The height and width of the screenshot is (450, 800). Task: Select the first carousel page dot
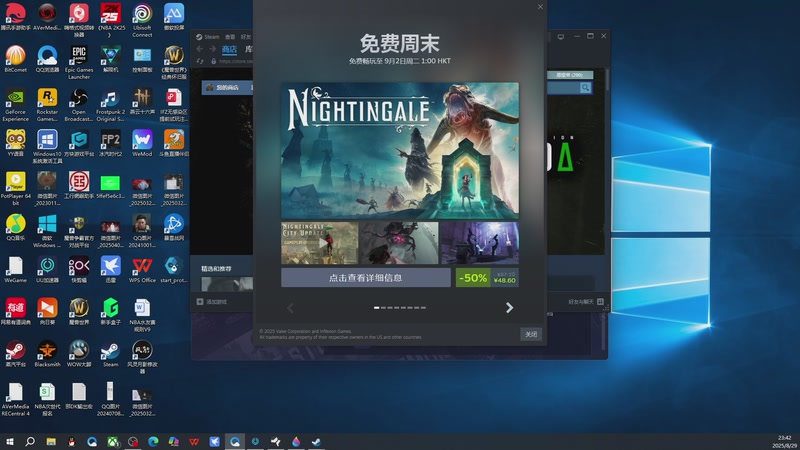(377, 308)
